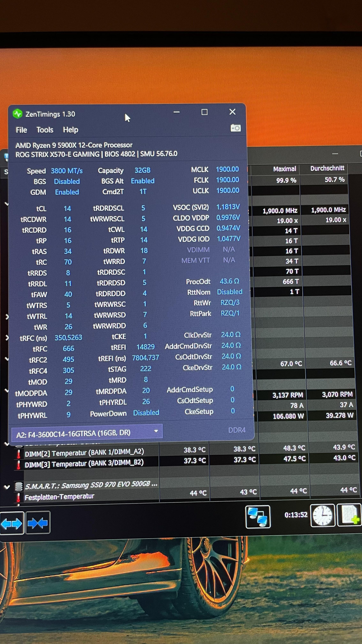This screenshot has height=644, width=362.
Task: Click the RttWr value RZQ/3
Action: [x=230, y=303]
